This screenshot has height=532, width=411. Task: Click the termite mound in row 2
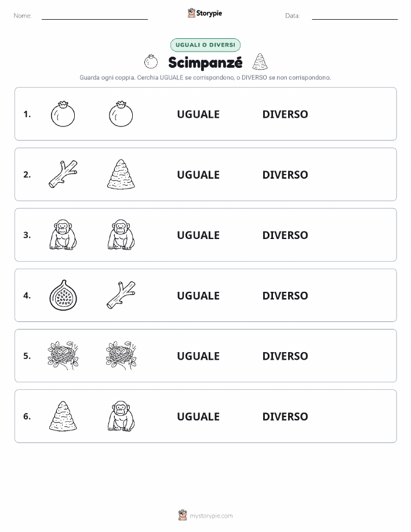121,174
